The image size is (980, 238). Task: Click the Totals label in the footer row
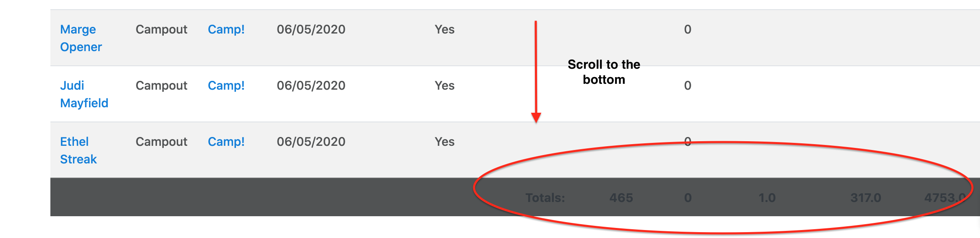pos(545,198)
